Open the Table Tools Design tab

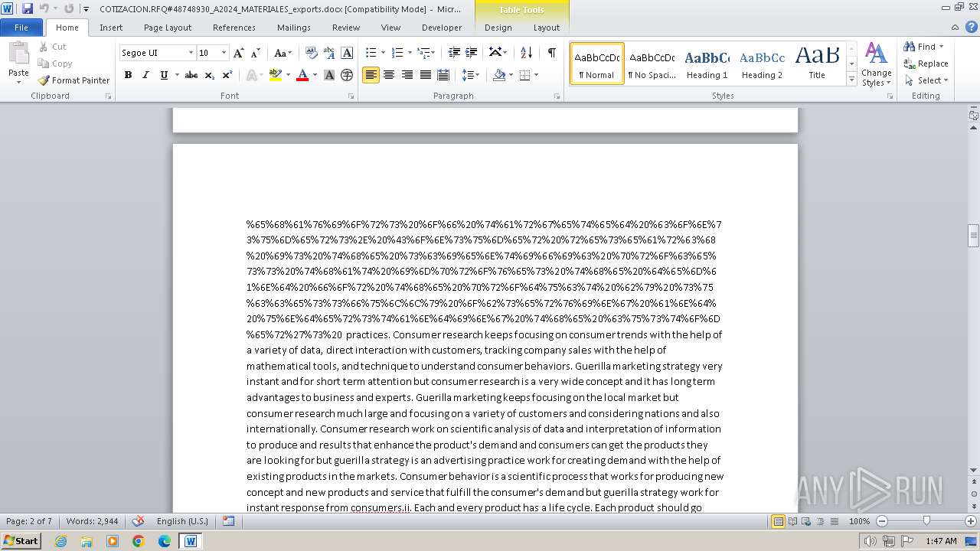pos(498,28)
